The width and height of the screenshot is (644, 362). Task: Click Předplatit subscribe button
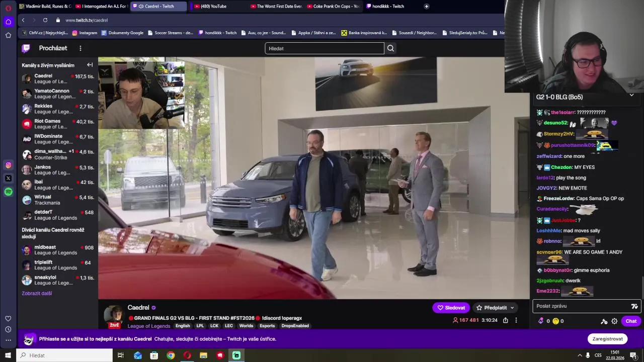coord(492,308)
